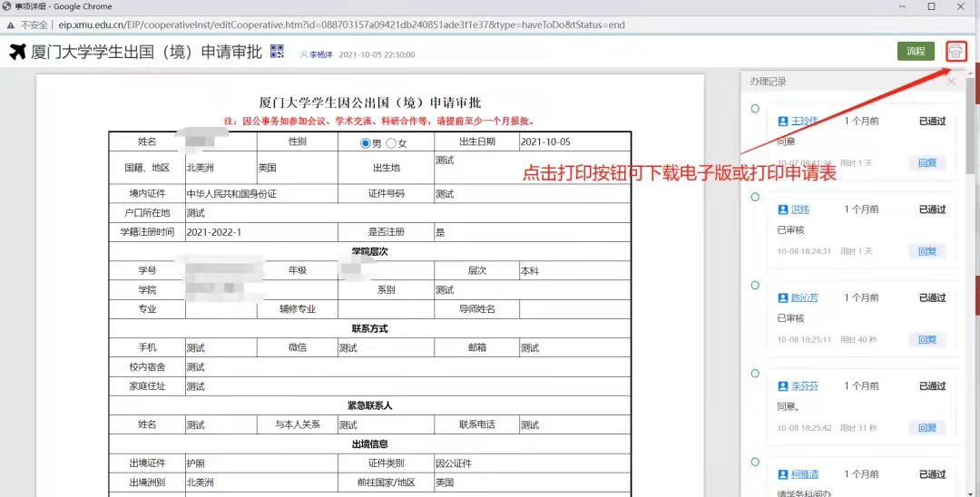Image resolution: width=980 pixels, height=497 pixels.
Task: Click the user avatar icon beside 王玲伟
Action: point(783,121)
